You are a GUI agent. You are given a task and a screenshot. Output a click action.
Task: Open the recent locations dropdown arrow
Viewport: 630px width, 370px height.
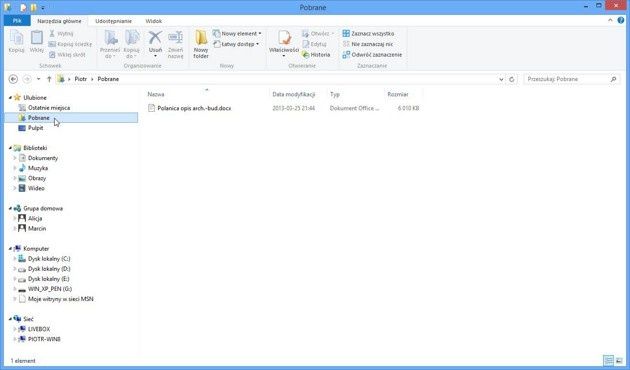click(39, 79)
